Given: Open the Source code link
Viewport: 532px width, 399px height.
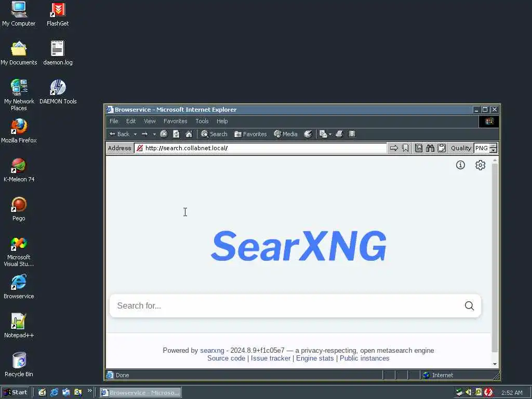Looking at the screenshot, I should pos(226,358).
